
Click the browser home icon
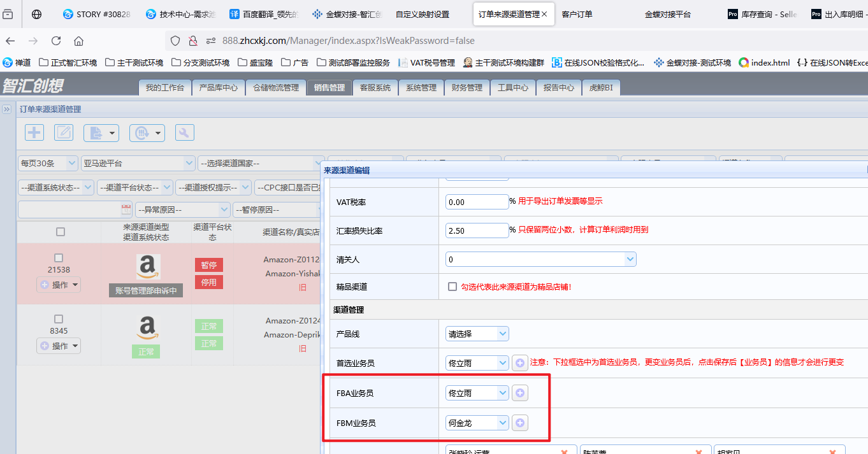pyautogui.click(x=78, y=41)
